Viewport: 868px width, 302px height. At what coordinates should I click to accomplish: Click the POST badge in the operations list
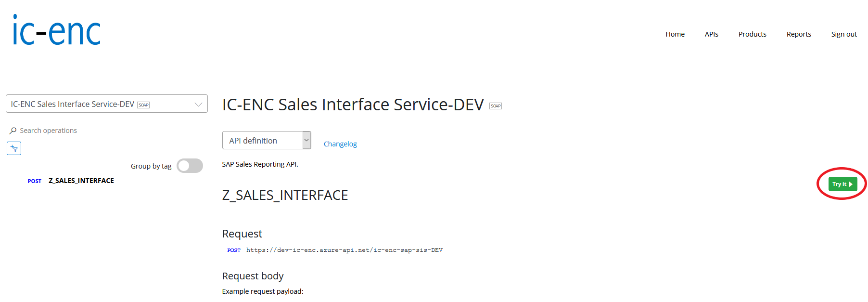click(35, 181)
